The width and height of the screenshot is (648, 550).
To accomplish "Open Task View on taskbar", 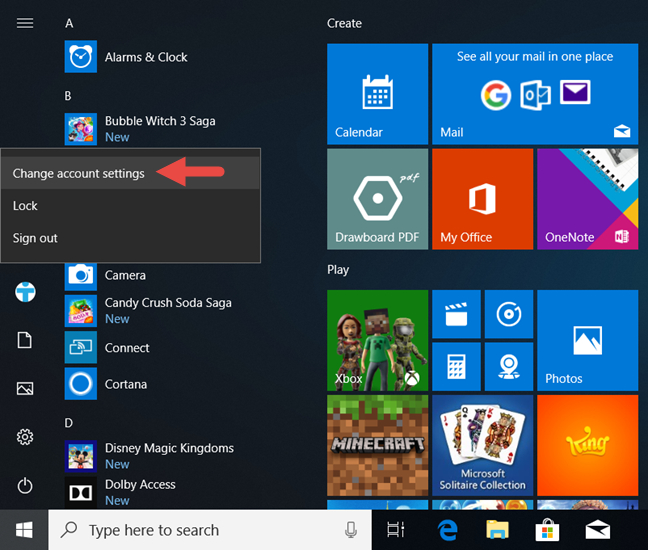I will click(x=395, y=530).
